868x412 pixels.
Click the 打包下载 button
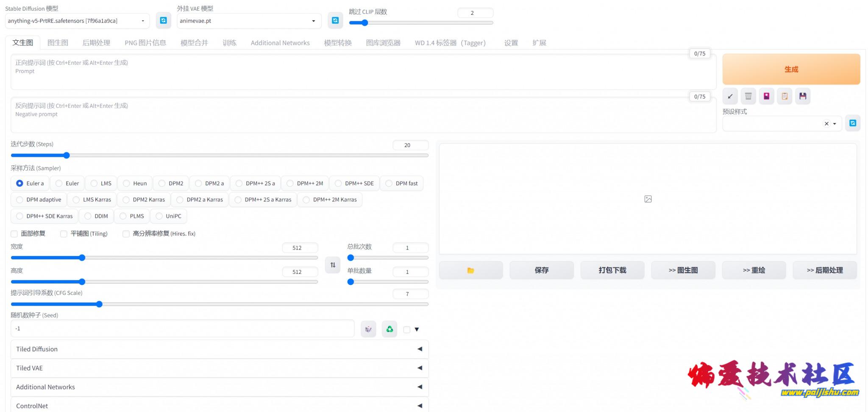point(612,270)
